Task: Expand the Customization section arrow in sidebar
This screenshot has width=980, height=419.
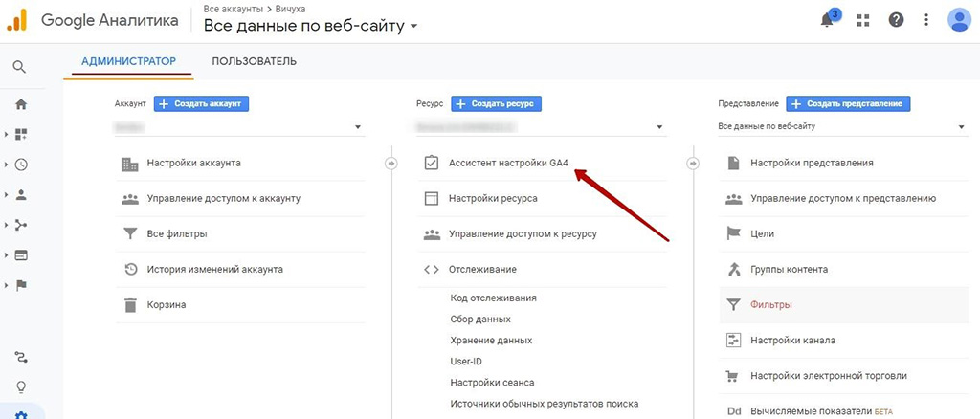Action: pyautogui.click(x=6, y=134)
